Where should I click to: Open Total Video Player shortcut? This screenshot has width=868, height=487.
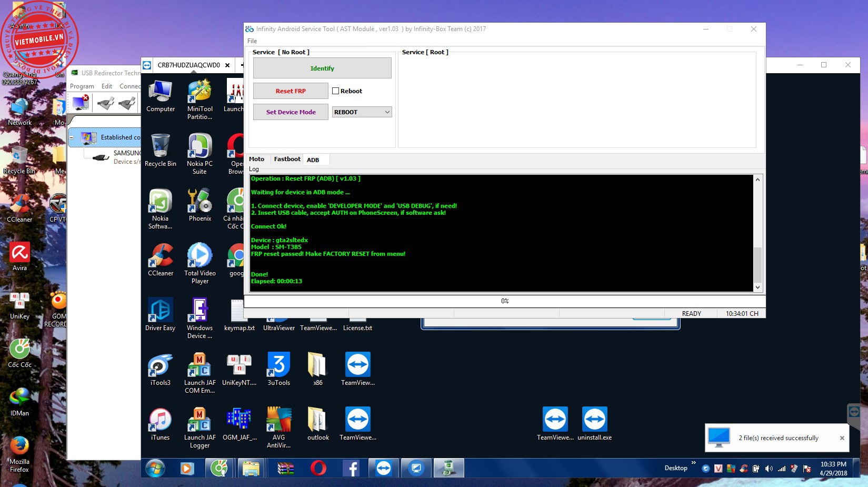[x=200, y=263]
